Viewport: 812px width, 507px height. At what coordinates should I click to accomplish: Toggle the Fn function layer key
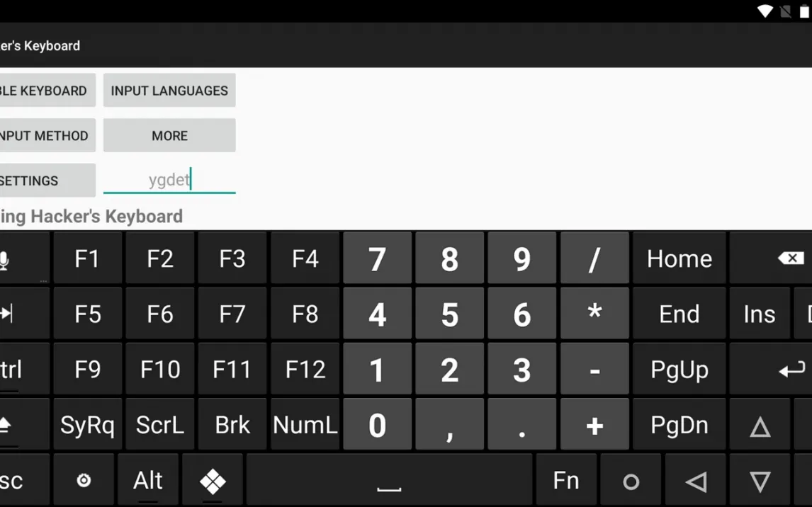click(566, 481)
